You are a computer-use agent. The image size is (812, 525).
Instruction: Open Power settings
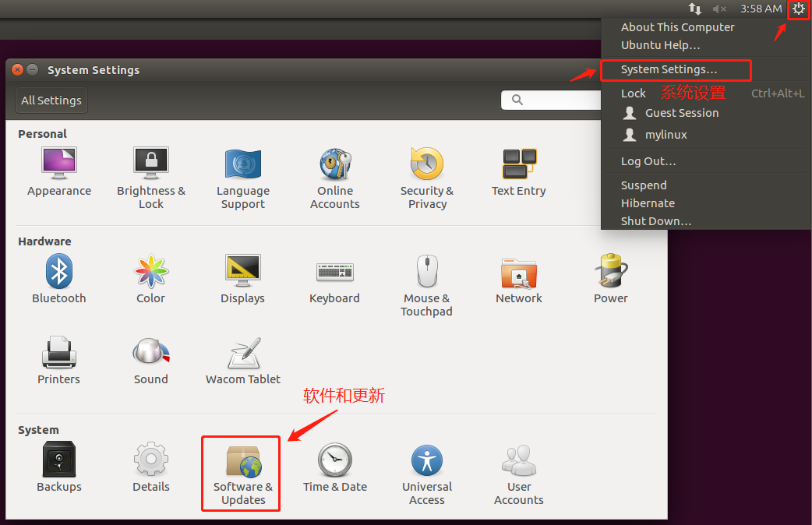click(x=611, y=279)
